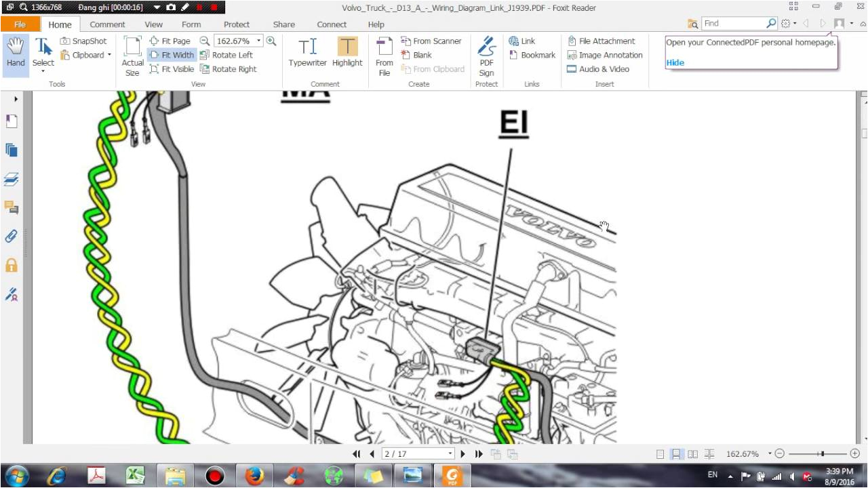
Task: Select the Typewriter comment tool
Action: [x=307, y=51]
